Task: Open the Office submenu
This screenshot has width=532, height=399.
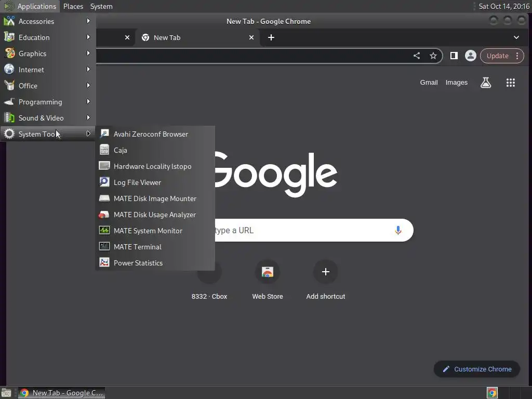Action: point(48,86)
